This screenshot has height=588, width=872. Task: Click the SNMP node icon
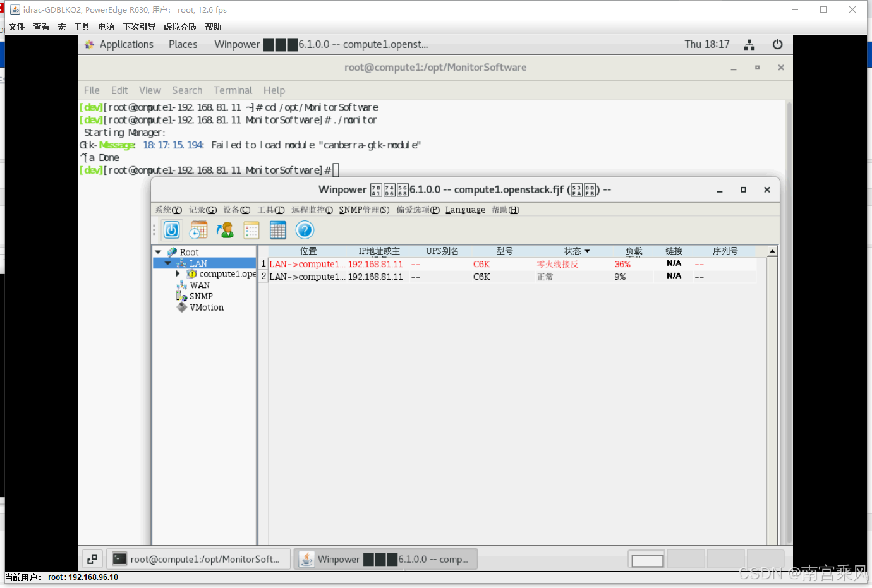[x=181, y=296]
